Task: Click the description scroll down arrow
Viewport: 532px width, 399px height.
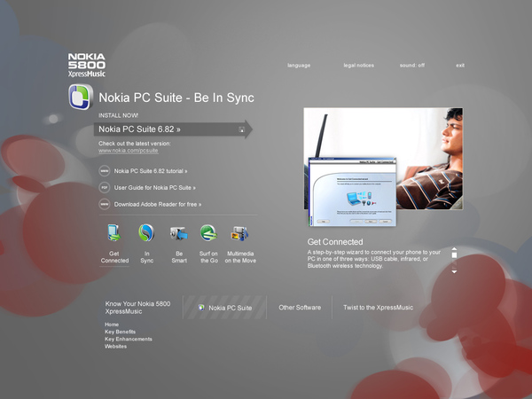Action: [454, 272]
